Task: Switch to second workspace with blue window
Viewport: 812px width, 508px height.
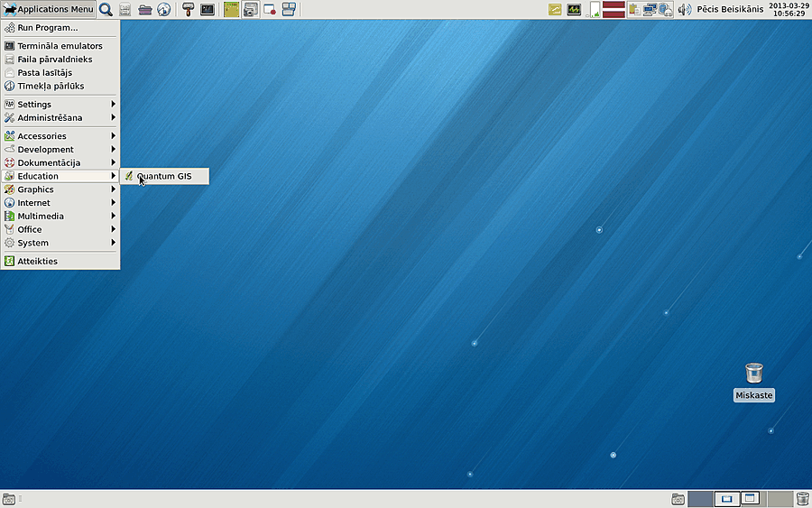Action: (x=726, y=499)
